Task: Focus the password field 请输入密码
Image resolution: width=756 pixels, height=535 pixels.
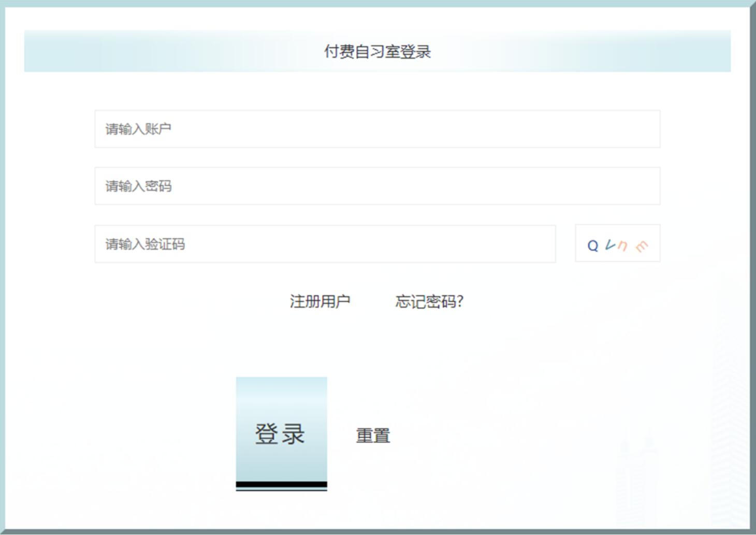Action: pyautogui.click(x=377, y=186)
